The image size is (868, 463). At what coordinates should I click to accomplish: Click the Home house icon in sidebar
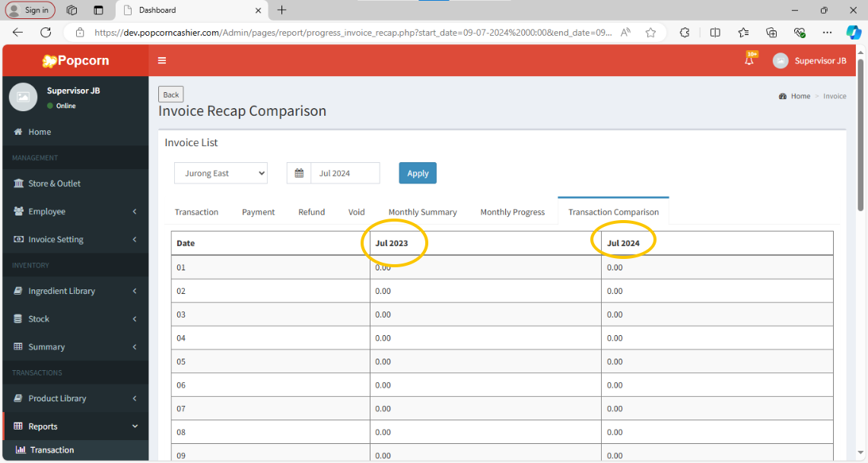[18, 132]
